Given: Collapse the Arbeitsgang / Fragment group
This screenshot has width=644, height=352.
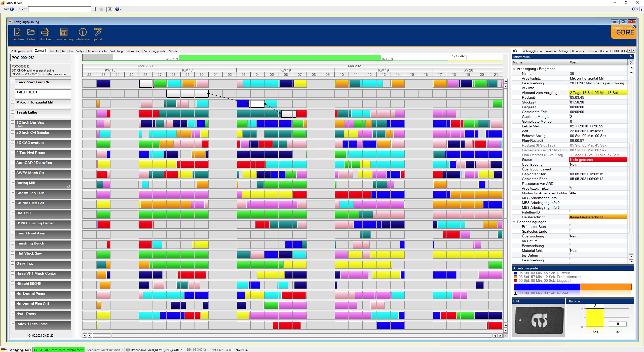Looking at the screenshot, I should pos(514,68).
